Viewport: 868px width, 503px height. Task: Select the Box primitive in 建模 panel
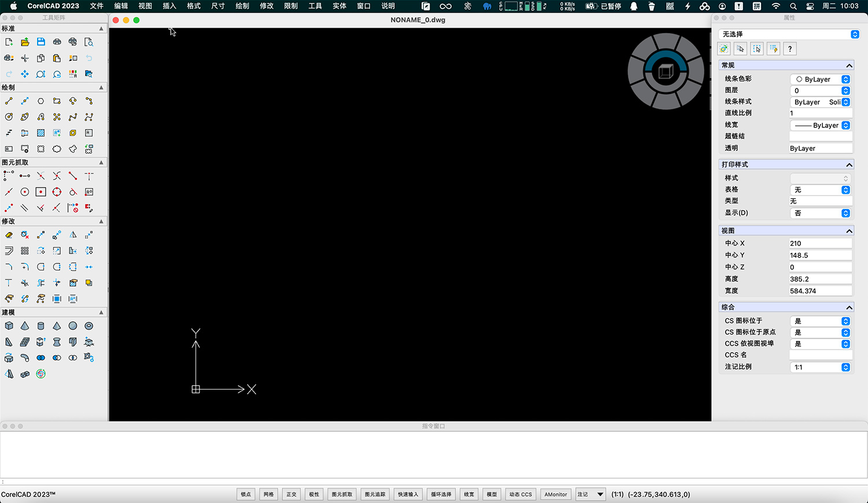tap(9, 325)
